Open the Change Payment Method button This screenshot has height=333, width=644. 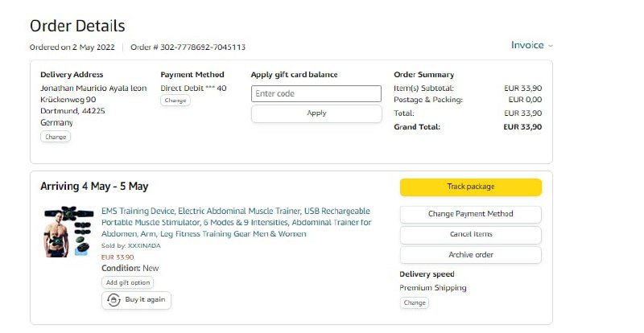(x=470, y=214)
